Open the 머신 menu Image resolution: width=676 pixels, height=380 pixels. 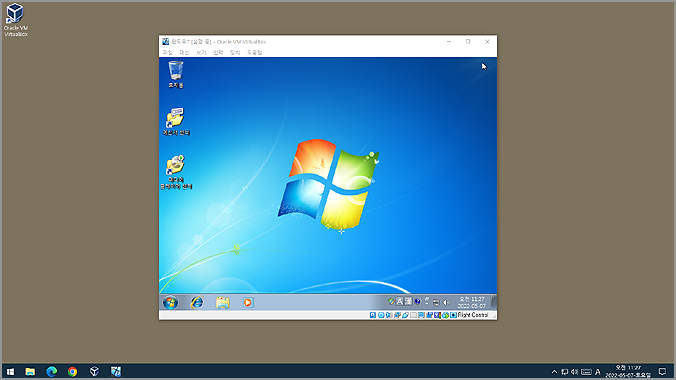tap(184, 53)
